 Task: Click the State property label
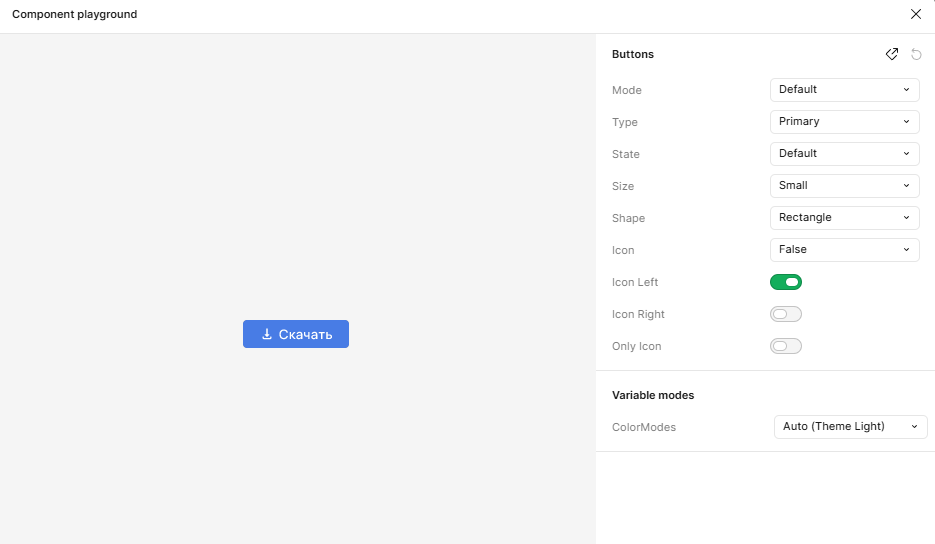[626, 154]
